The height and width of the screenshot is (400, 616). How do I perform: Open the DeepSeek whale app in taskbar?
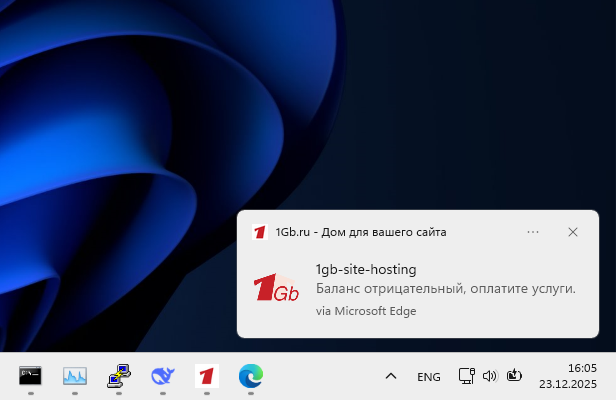click(162, 376)
